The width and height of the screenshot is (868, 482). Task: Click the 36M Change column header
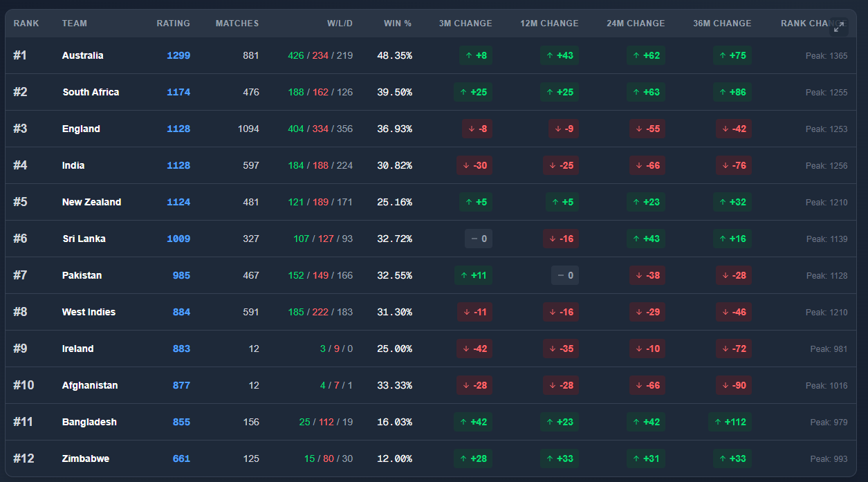tap(722, 24)
